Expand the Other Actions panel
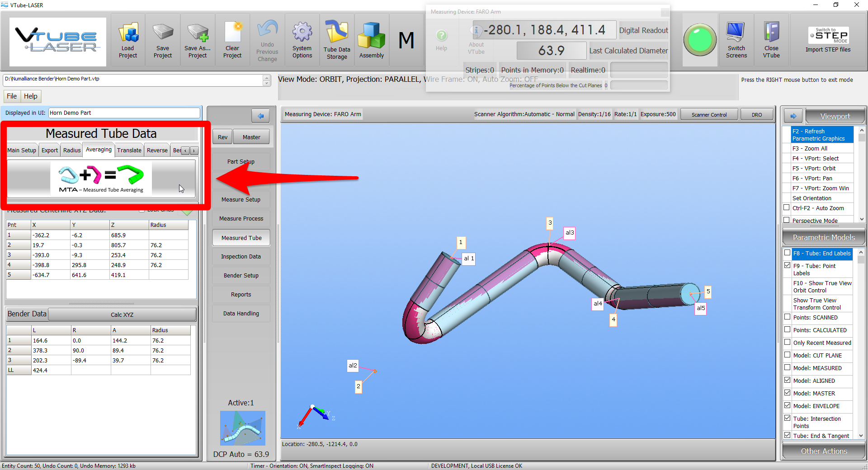The height and width of the screenshot is (470, 868). [823, 451]
